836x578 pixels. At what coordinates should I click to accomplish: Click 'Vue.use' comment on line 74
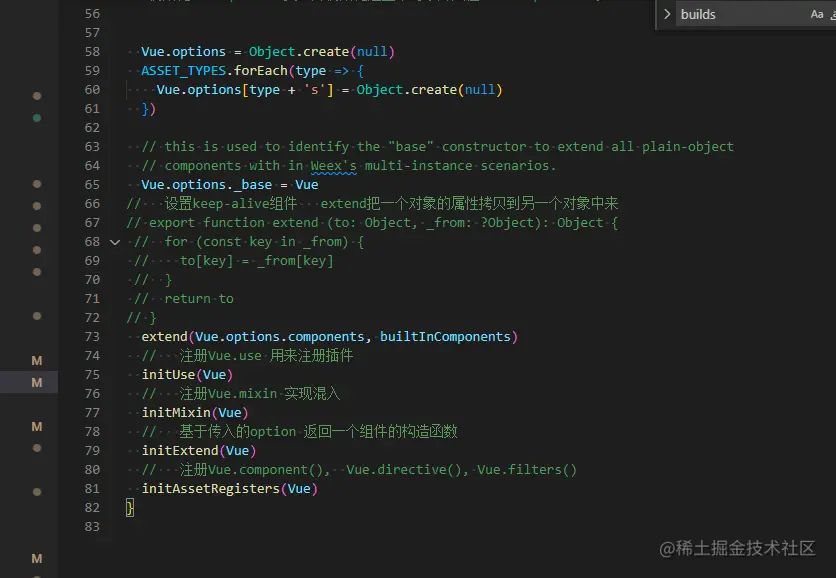coord(235,356)
